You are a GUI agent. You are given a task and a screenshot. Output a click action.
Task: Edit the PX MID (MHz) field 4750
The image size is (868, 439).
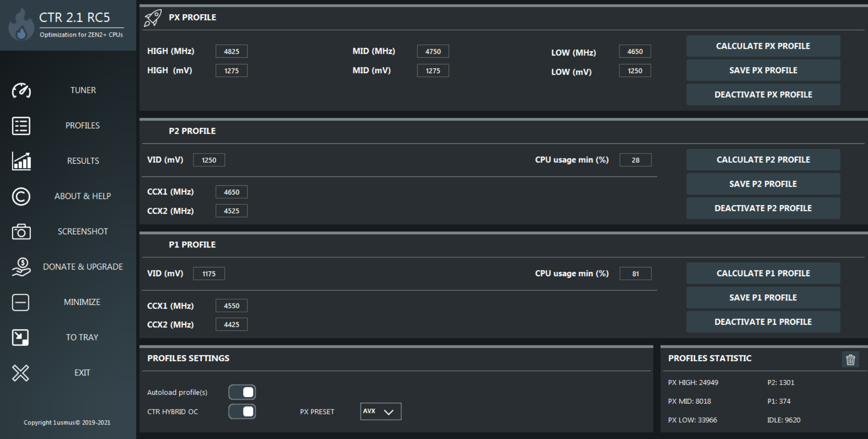click(433, 51)
